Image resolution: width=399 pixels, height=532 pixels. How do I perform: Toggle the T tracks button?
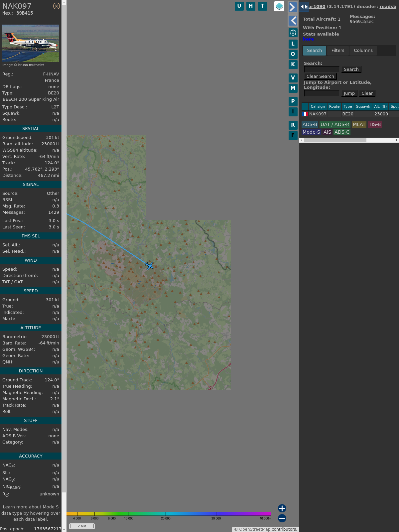click(262, 6)
